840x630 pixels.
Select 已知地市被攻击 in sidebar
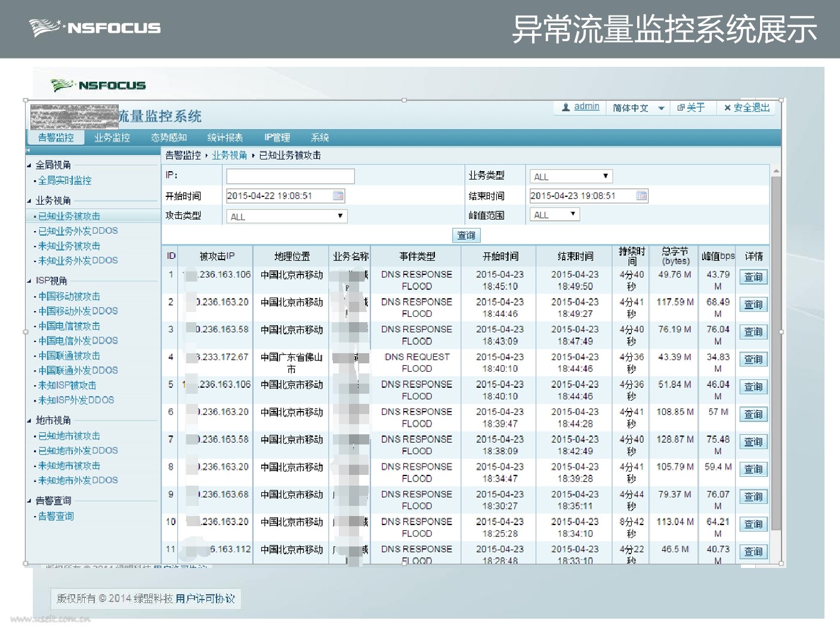tap(69, 436)
